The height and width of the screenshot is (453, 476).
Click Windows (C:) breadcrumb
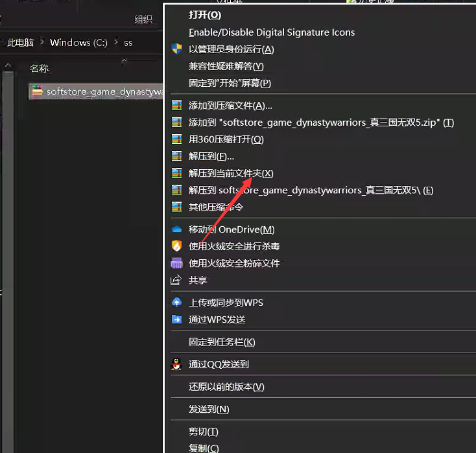click(x=78, y=43)
